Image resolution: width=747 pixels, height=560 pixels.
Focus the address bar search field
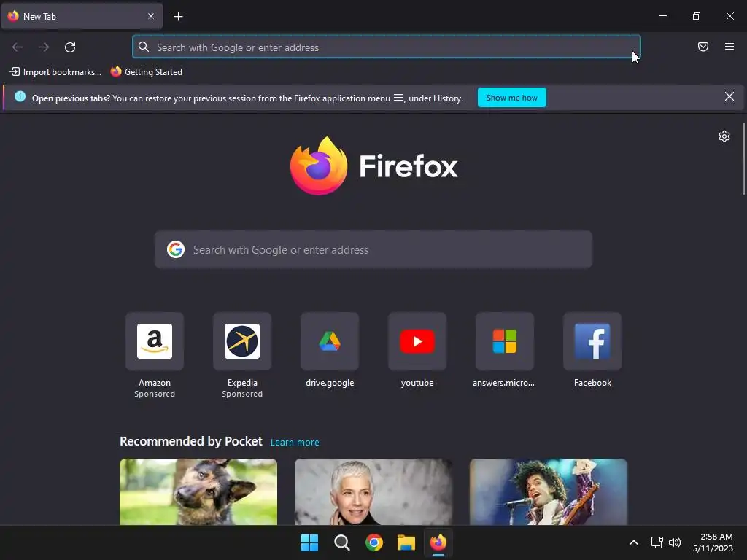(387, 47)
